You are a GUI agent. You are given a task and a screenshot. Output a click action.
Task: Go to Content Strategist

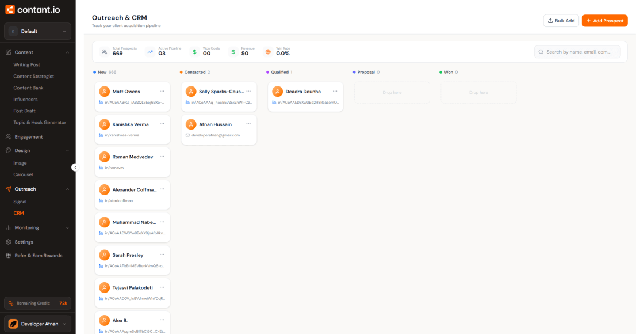coord(34,76)
